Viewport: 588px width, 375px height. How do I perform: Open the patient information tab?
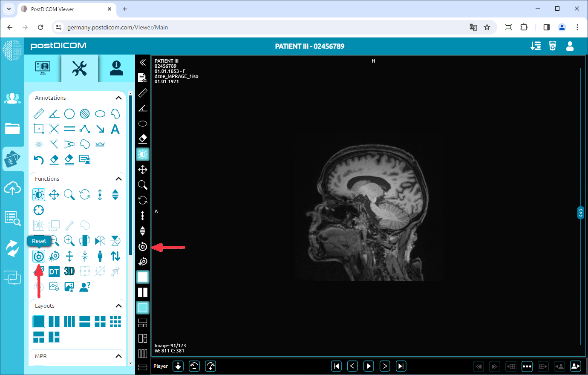point(115,68)
